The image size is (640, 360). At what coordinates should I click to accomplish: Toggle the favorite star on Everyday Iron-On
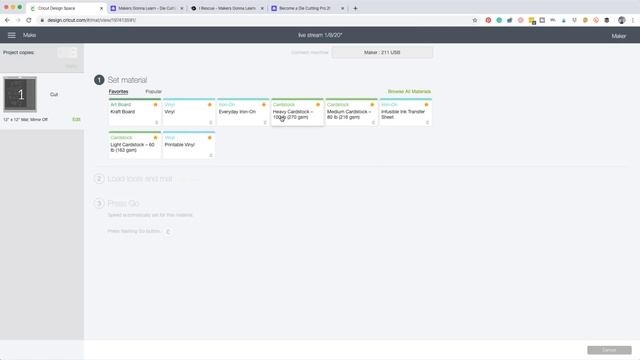coord(264,105)
